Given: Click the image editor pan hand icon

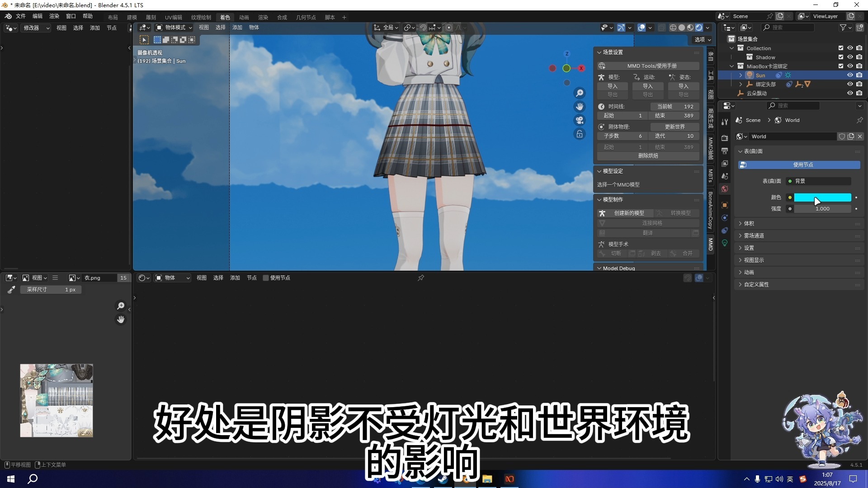Looking at the screenshot, I should 121,319.
